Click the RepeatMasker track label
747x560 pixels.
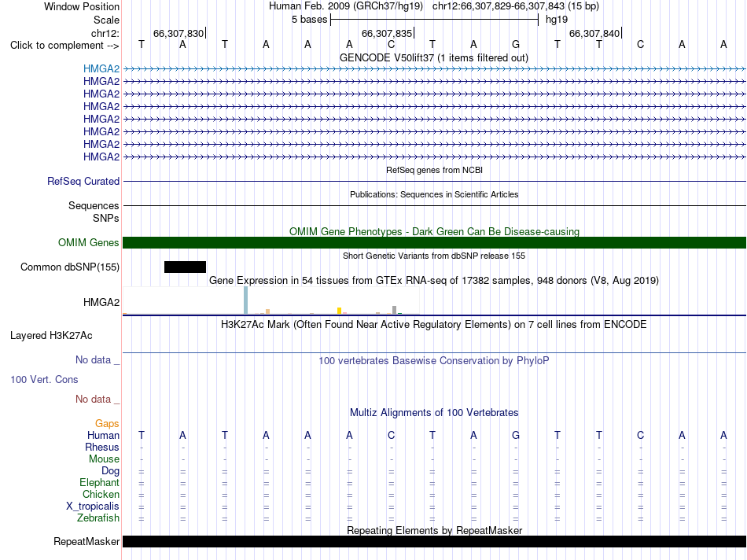coord(86,541)
